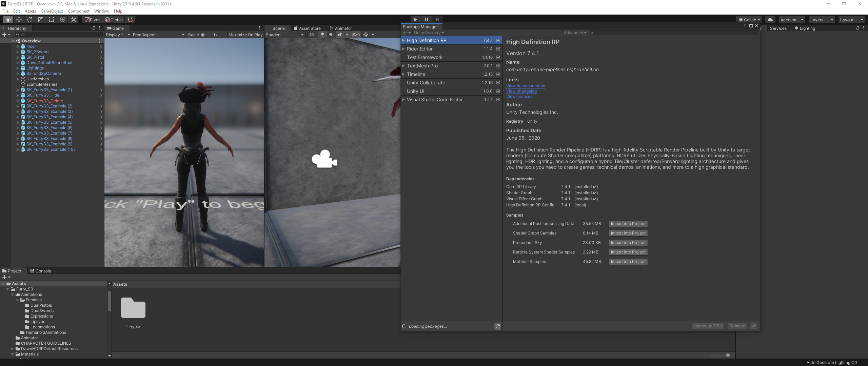Switch to the Console tab
Image resolution: width=868 pixels, height=366 pixels.
(40, 271)
